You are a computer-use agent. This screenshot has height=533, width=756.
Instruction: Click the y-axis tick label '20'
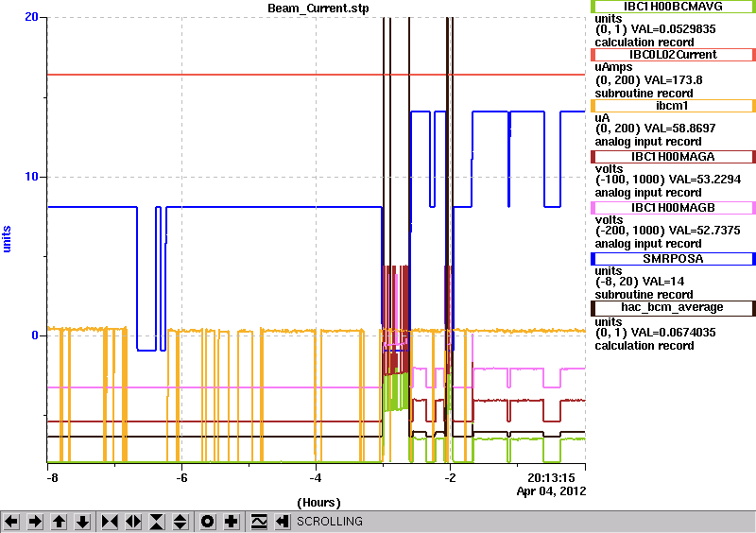point(31,17)
